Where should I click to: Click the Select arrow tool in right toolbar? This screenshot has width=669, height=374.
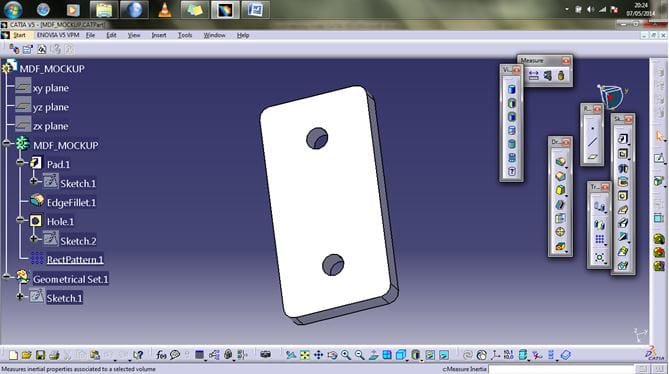pyautogui.click(x=660, y=136)
